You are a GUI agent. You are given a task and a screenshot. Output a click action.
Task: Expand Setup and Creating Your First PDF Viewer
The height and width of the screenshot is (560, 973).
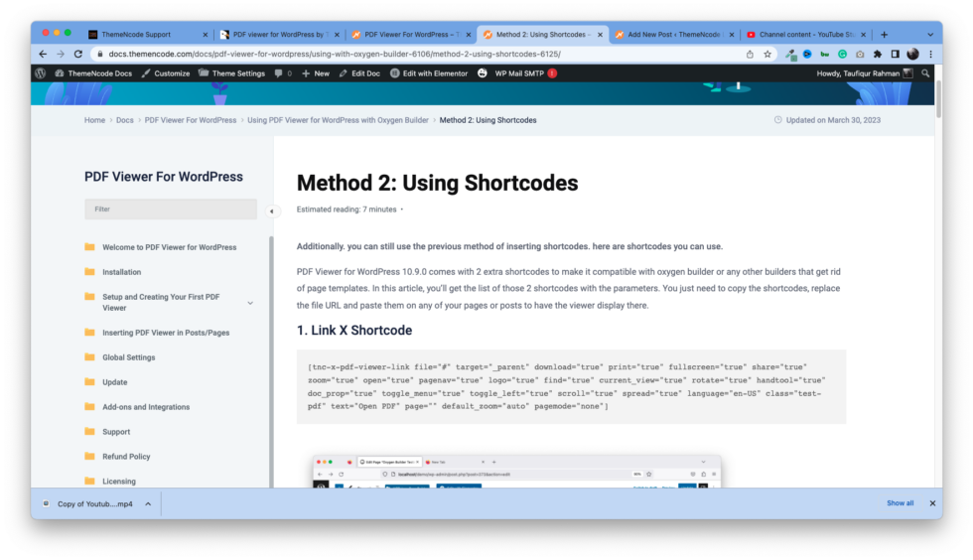250,303
